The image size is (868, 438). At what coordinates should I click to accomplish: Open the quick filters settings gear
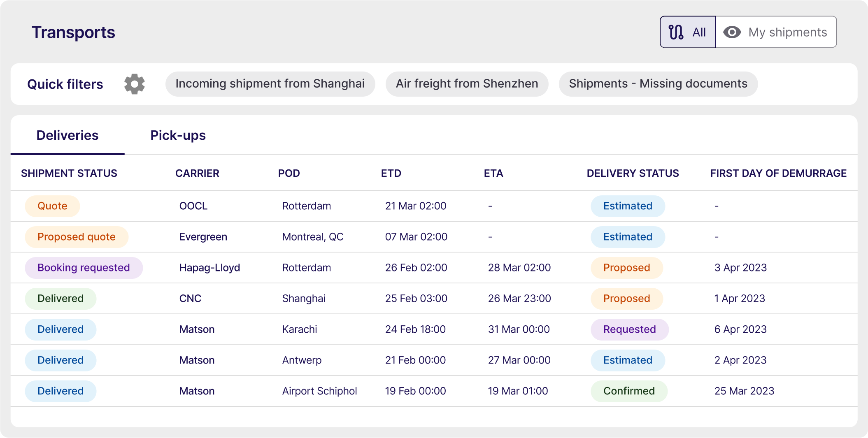pos(134,84)
